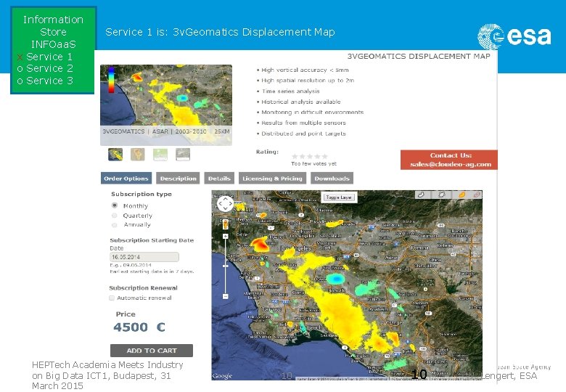The width and height of the screenshot is (566, 392).
Task: Select the fourth gray preview thumbnail
Action: click(x=183, y=155)
